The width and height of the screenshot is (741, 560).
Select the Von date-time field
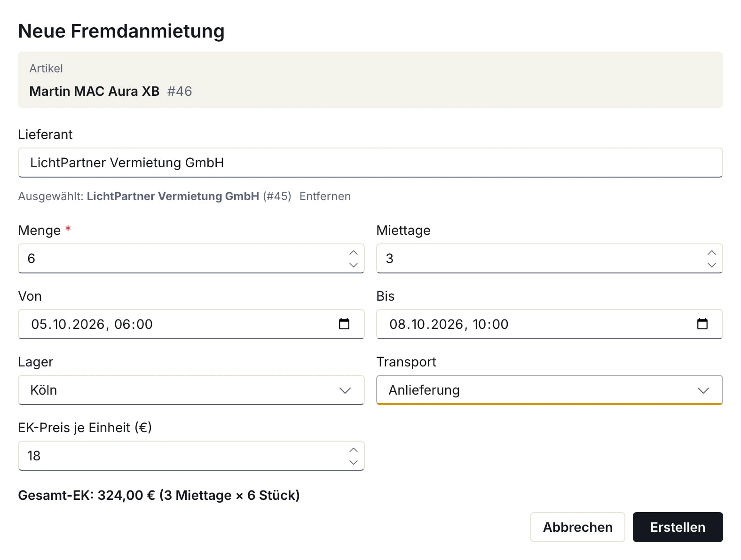(191, 324)
